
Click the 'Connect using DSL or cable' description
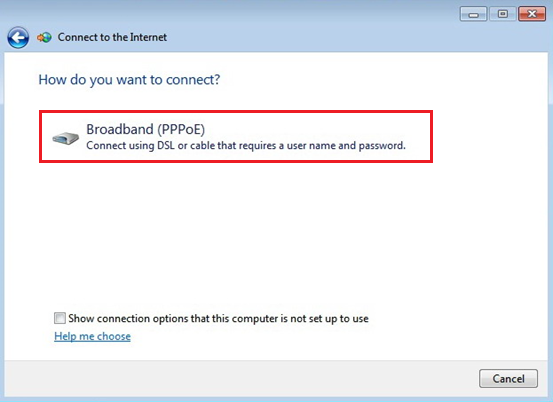tap(246, 146)
